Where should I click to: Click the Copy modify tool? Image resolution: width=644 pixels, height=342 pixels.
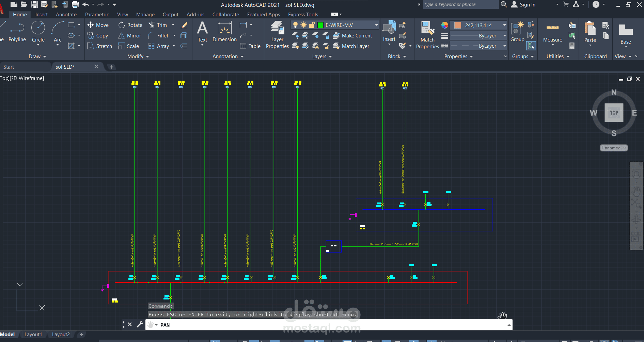[x=98, y=35]
